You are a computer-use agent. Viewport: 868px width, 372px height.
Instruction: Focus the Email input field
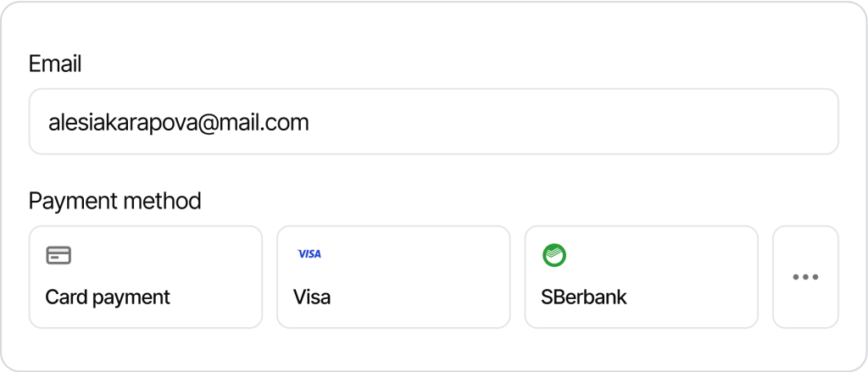(433, 122)
